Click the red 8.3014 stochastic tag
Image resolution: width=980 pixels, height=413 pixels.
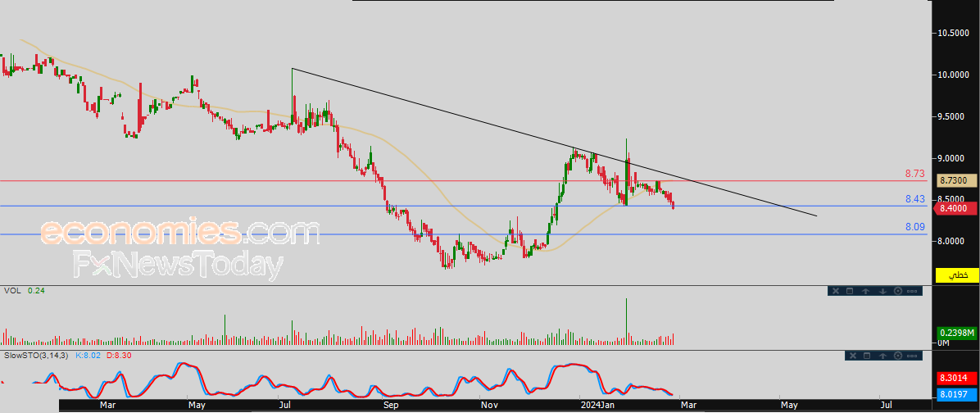click(x=957, y=379)
